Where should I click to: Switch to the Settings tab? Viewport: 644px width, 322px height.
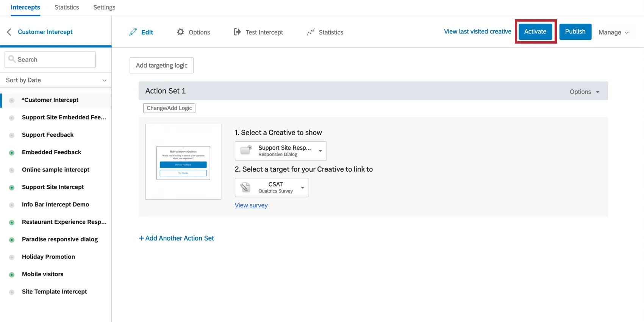104,7
